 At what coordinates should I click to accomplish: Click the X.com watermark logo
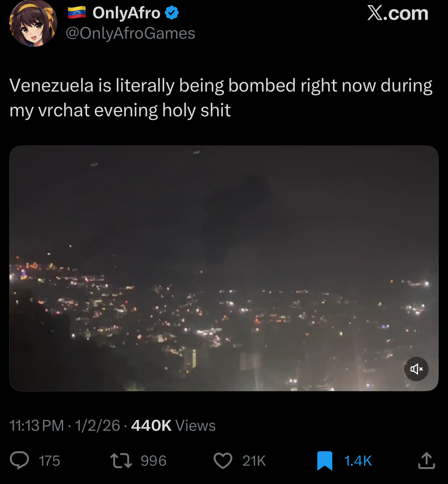tap(398, 13)
